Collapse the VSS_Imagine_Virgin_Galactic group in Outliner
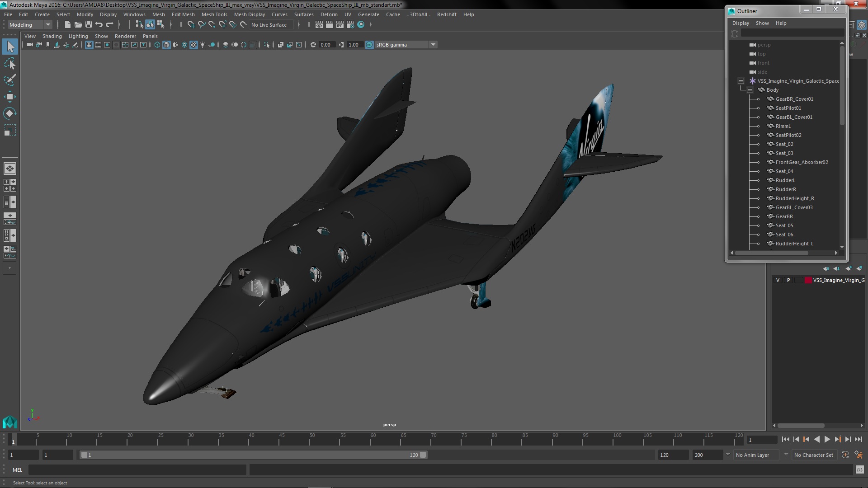Screen dimensions: 868x488 click(741, 81)
